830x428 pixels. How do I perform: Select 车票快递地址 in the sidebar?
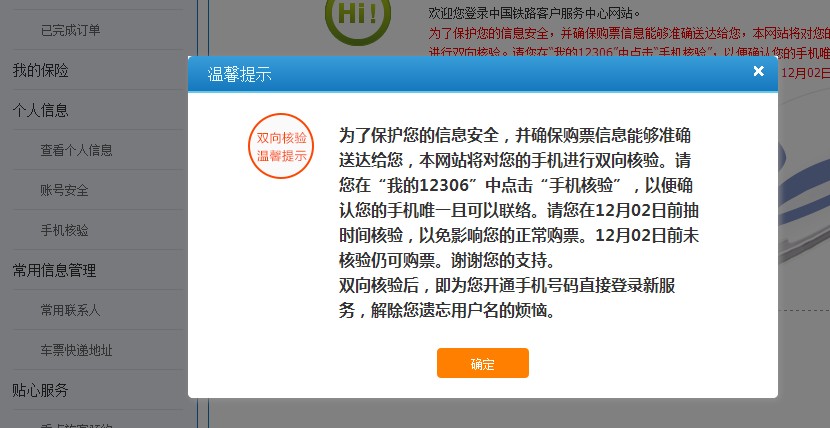click(x=76, y=350)
